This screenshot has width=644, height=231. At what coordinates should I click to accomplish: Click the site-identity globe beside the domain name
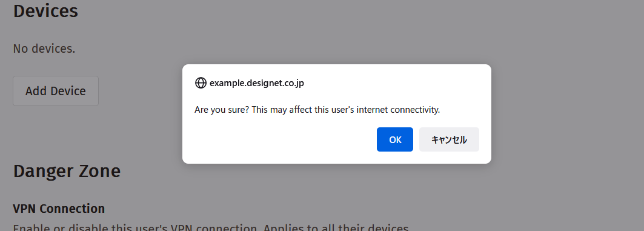point(201,83)
